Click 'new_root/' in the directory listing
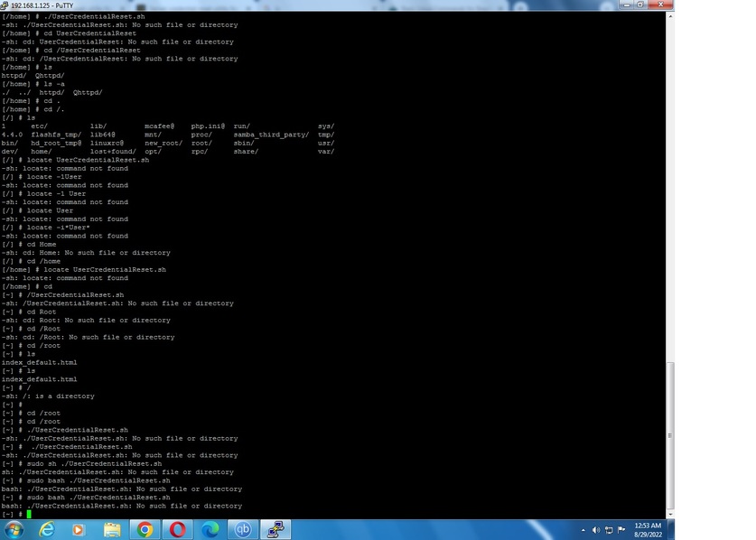Image resolution: width=756 pixels, height=540 pixels. point(163,143)
